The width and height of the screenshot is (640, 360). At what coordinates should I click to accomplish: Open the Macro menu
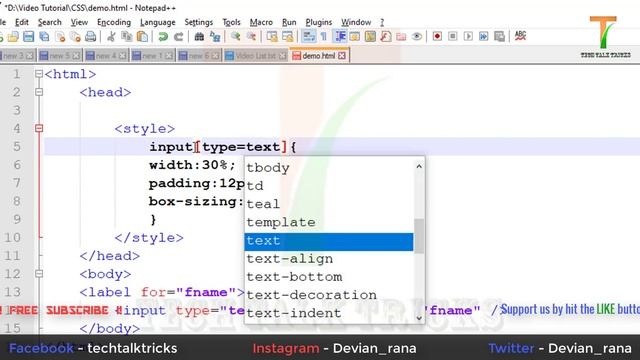pos(261,22)
